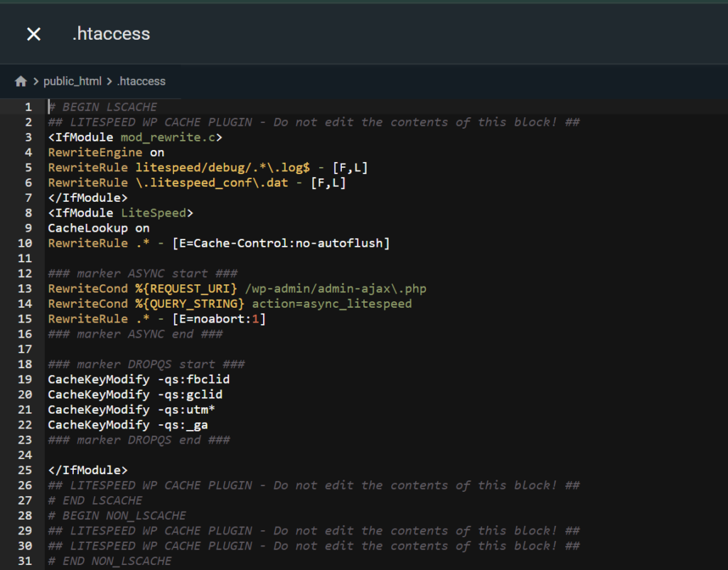
Task: Click '### marker ASYNC end ###' comment
Action: 136,334
